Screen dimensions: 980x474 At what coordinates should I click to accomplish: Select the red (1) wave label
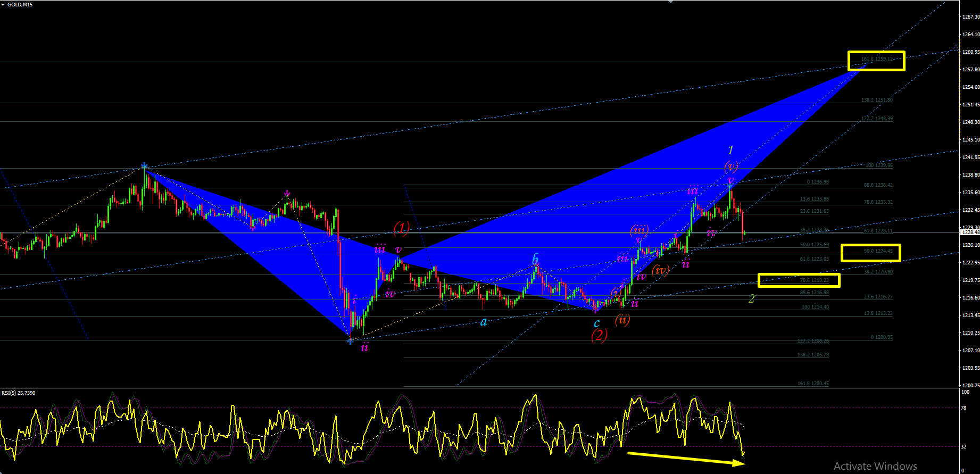click(401, 229)
